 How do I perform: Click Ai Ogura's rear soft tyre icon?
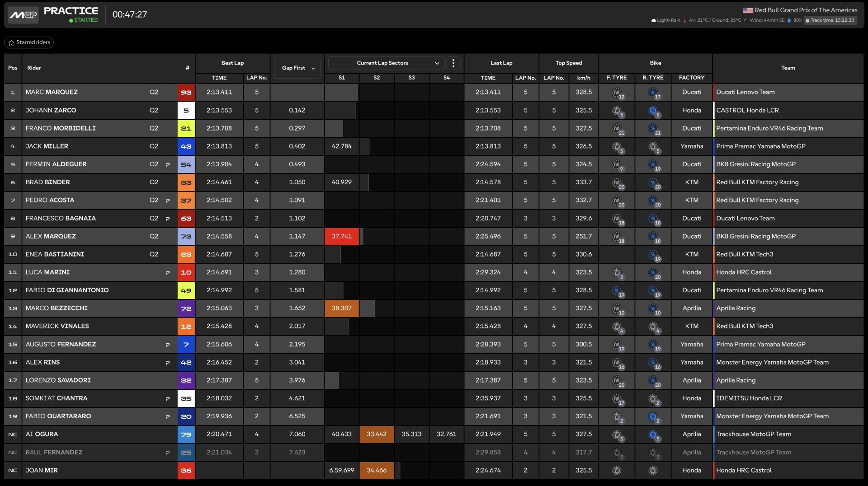pos(654,435)
